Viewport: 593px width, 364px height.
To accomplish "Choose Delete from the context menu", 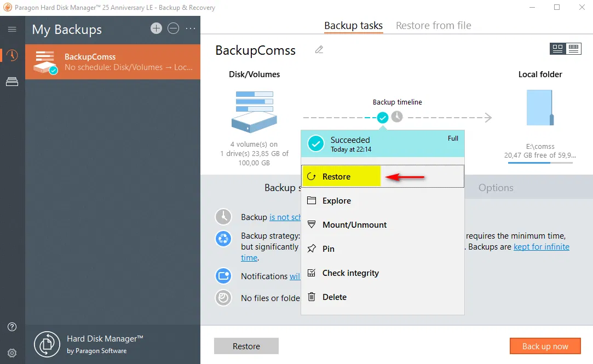I will [x=383, y=297].
